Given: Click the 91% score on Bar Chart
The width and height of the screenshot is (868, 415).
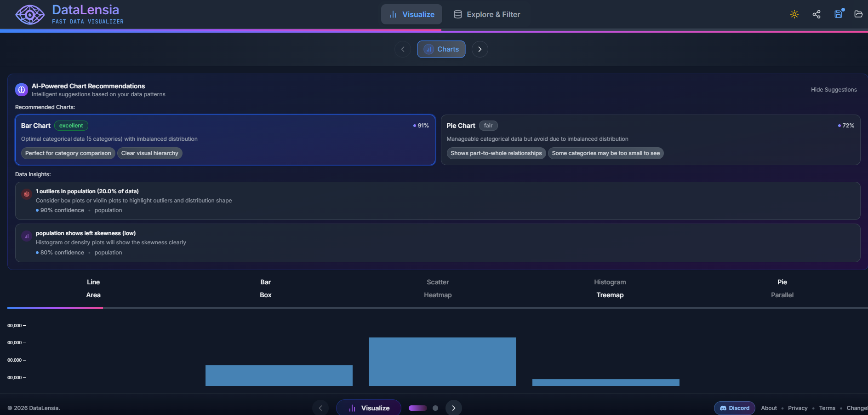Looking at the screenshot, I should point(421,126).
